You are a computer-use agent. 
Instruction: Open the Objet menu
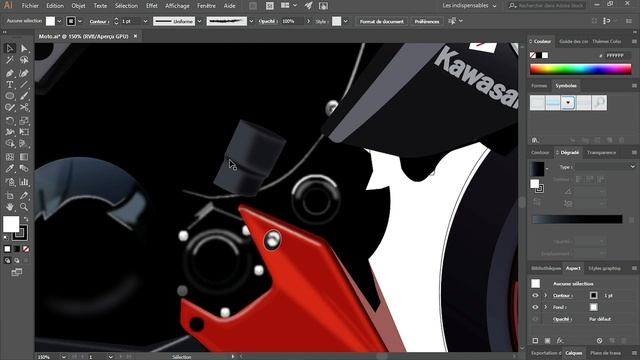click(78, 6)
